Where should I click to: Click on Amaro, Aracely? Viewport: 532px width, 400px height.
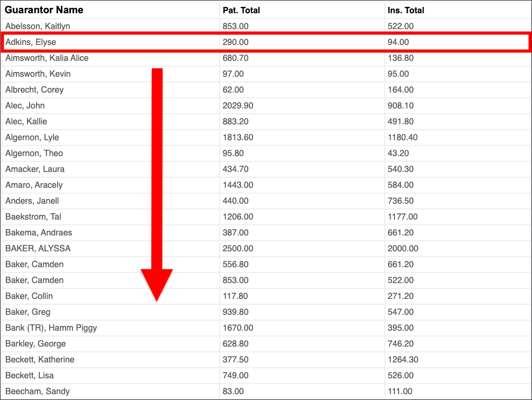34,185
